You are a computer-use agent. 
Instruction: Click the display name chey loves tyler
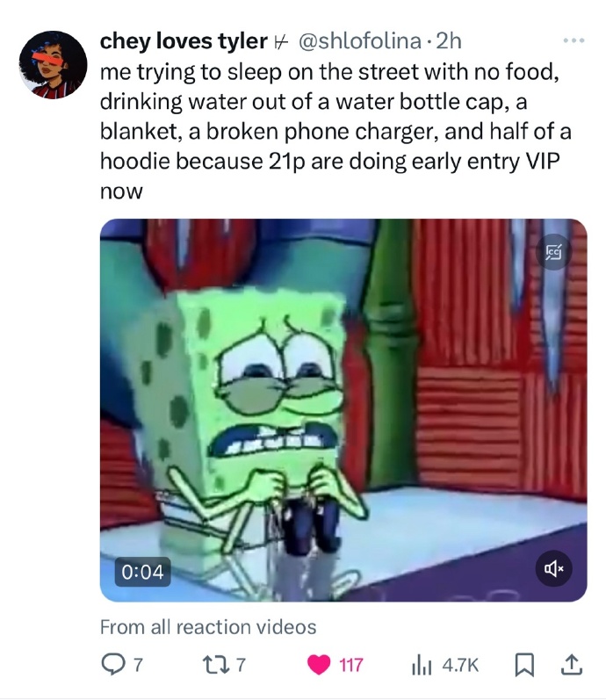pyautogui.click(x=184, y=41)
